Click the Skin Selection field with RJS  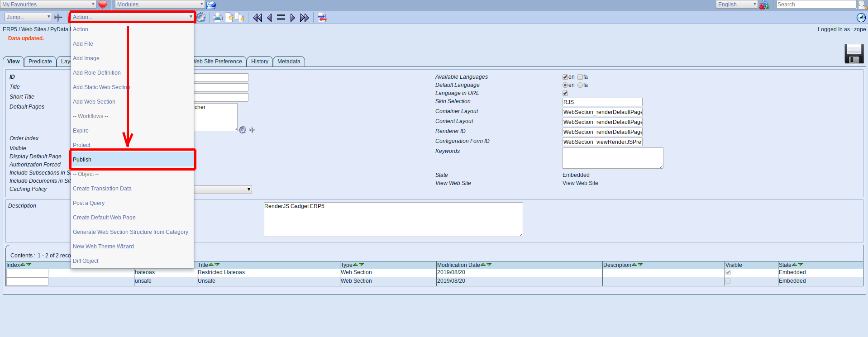coord(602,102)
